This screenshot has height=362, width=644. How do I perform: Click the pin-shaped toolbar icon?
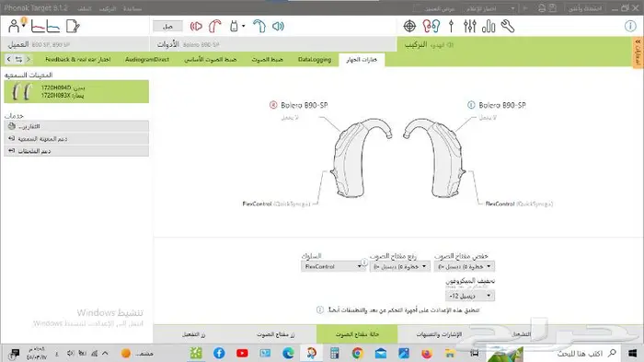451,27
